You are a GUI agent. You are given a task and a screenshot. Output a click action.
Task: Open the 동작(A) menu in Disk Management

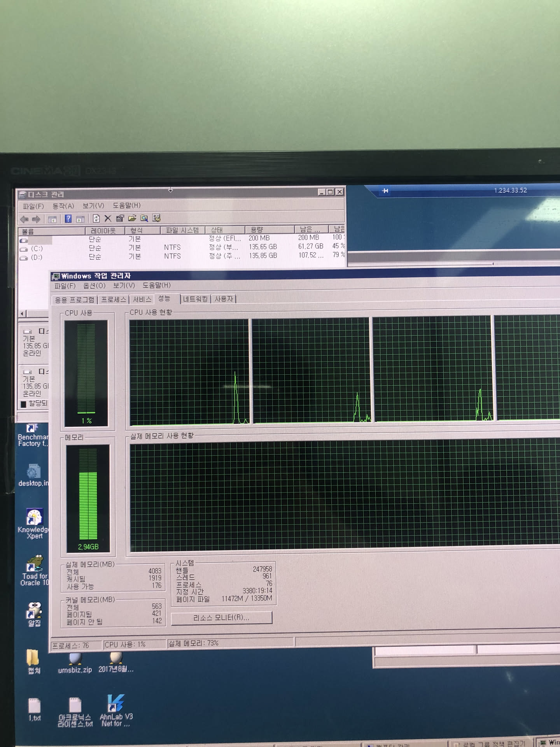[63, 206]
